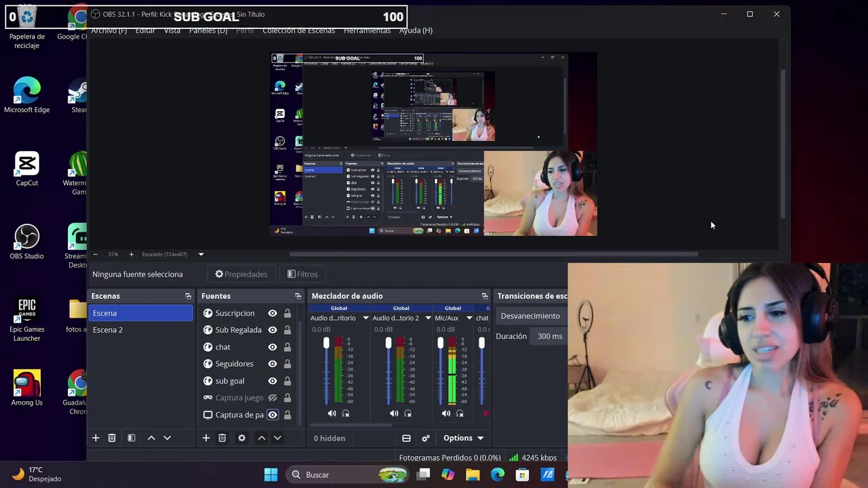
Task: Open the Windows Start button
Action: click(x=271, y=474)
